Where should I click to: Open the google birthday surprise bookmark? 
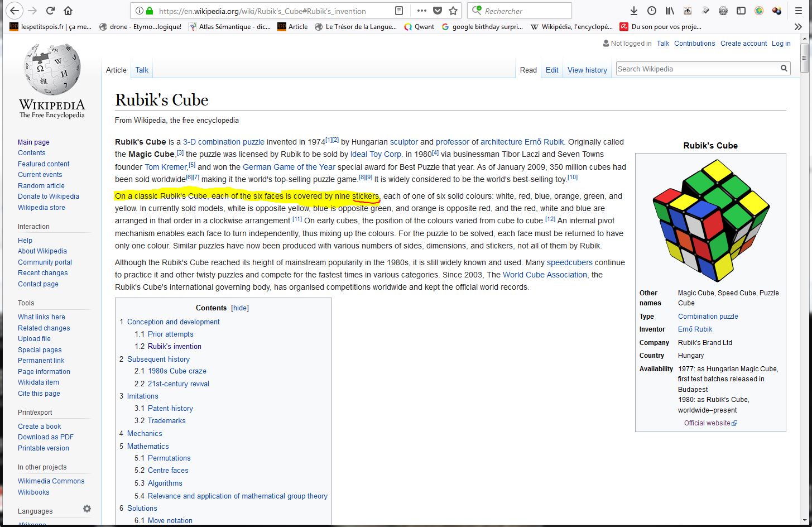pyautogui.click(x=482, y=27)
